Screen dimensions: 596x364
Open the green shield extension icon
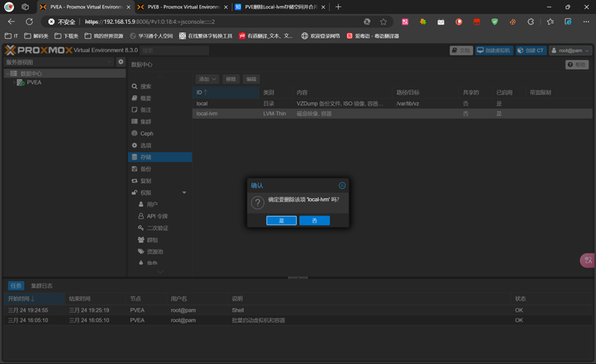coord(495,21)
